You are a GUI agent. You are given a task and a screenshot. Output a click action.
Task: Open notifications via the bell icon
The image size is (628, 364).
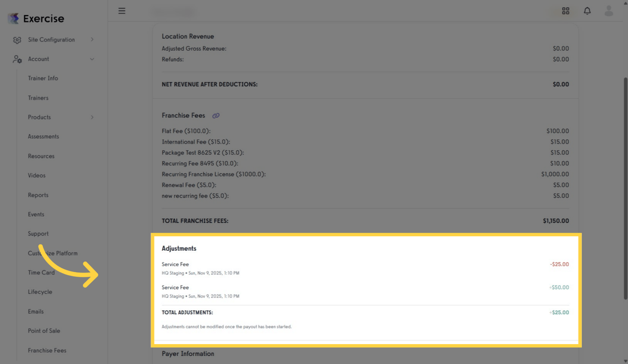click(587, 10)
